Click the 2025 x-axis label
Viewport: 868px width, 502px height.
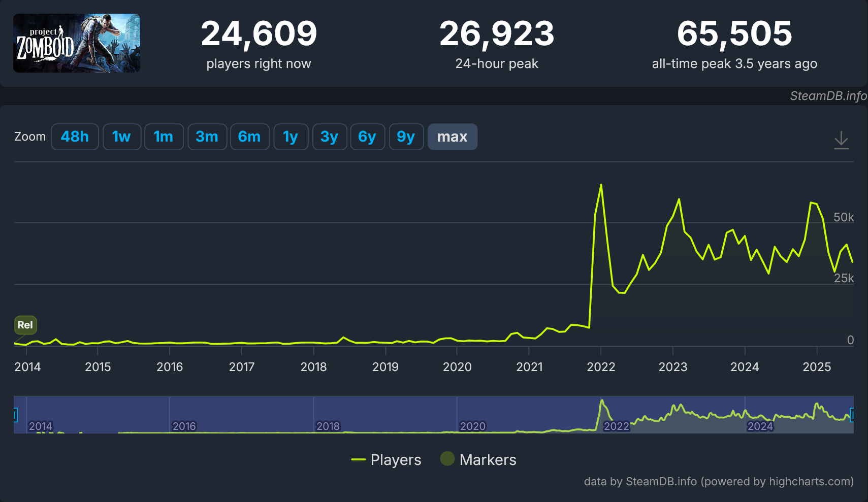[x=817, y=366]
